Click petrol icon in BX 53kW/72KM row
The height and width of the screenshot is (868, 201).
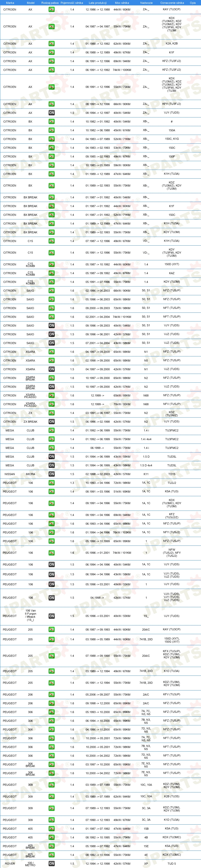[x=52, y=147]
